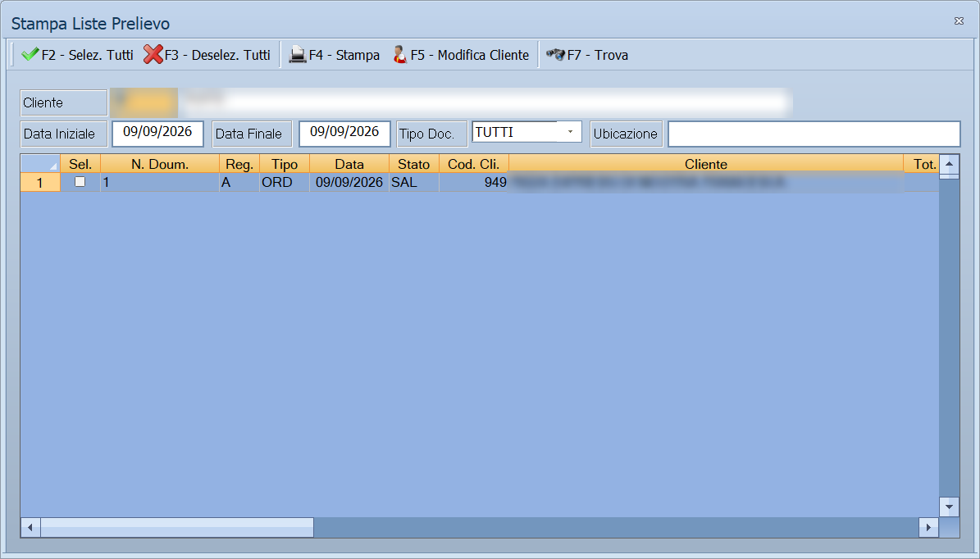Viewport: 980px width, 559px height.
Task: Click the 09/09/2026 date cell in grid
Action: coord(349,183)
